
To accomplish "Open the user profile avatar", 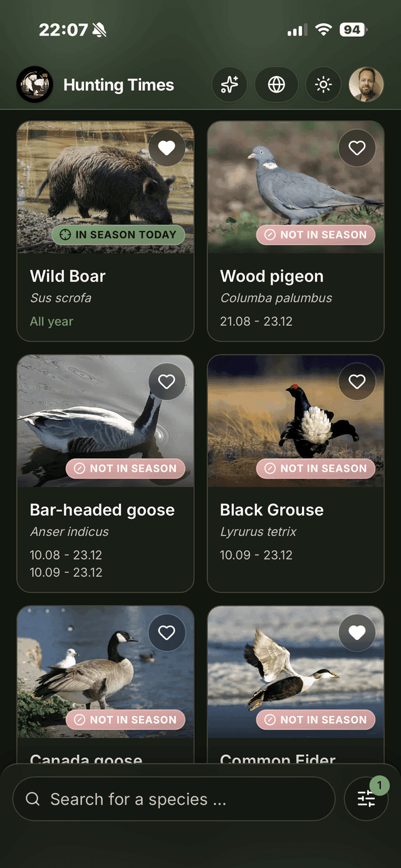I will [366, 84].
